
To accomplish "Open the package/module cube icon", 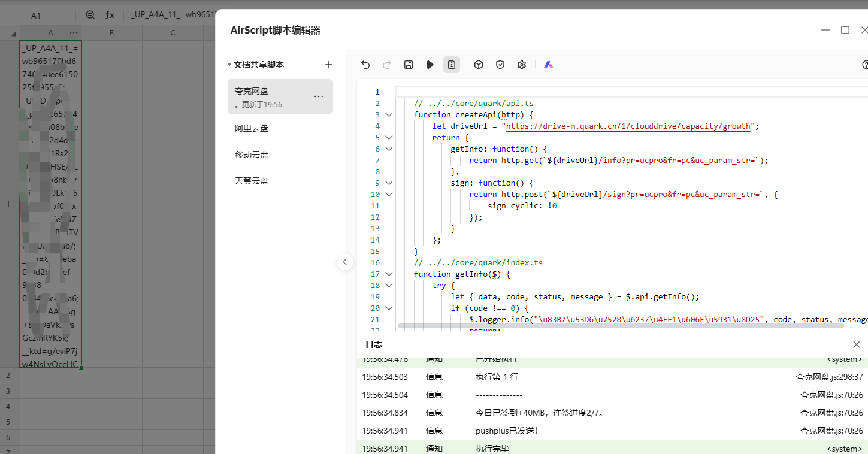I will tap(478, 64).
